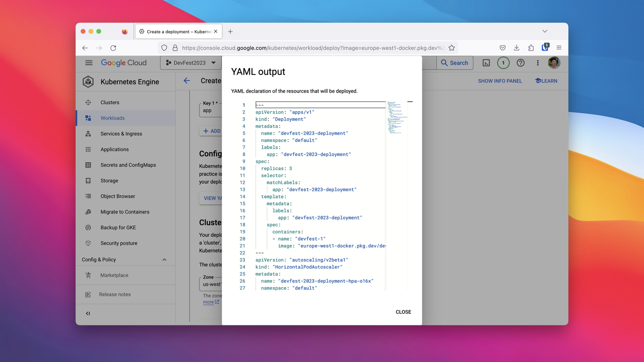
Task: Click the Clusters sidebar icon
Action: 88,103
